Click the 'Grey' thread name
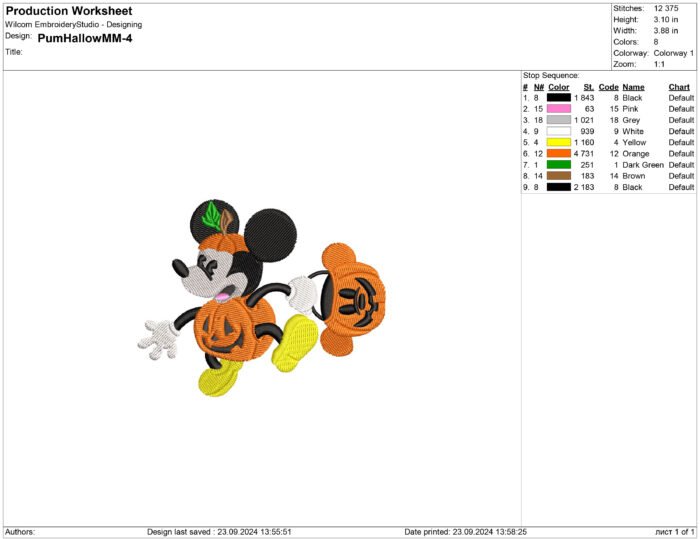This screenshot has height=539, width=700. (x=631, y=120)
